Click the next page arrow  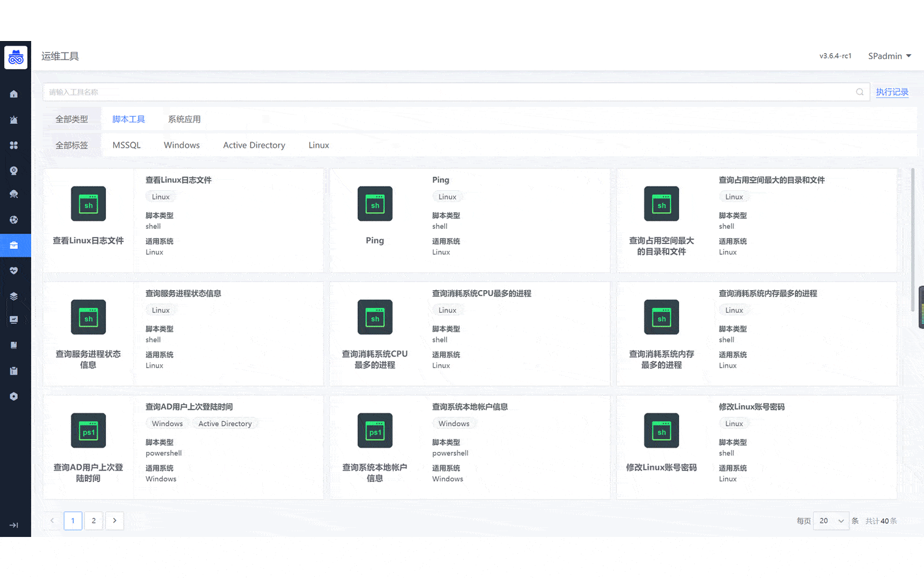[114, 521]
